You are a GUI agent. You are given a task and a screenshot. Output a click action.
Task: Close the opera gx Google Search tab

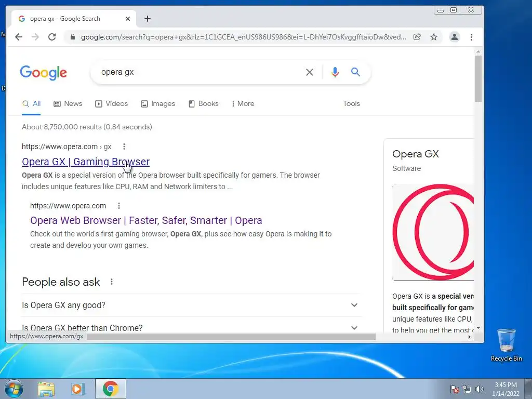point(128,19)
